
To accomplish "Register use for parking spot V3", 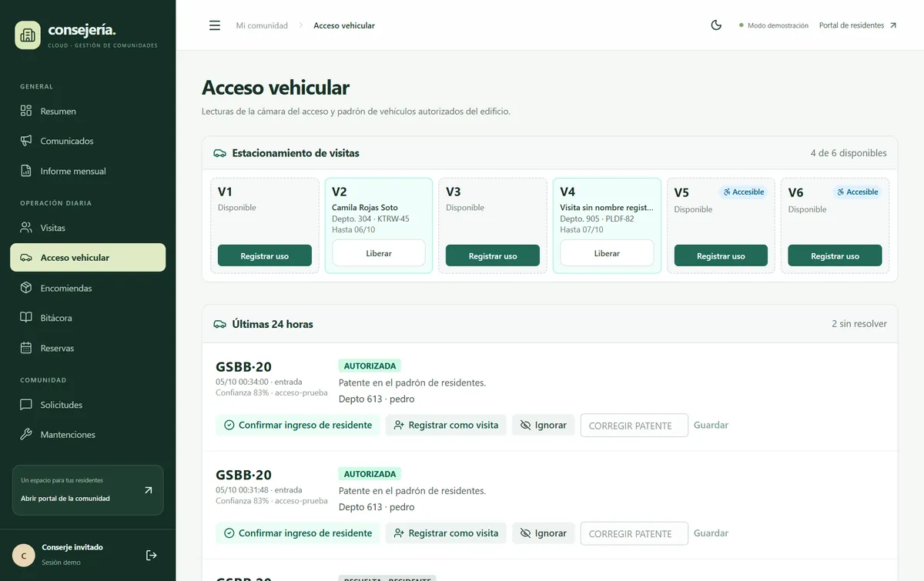I will coord(493,255).
